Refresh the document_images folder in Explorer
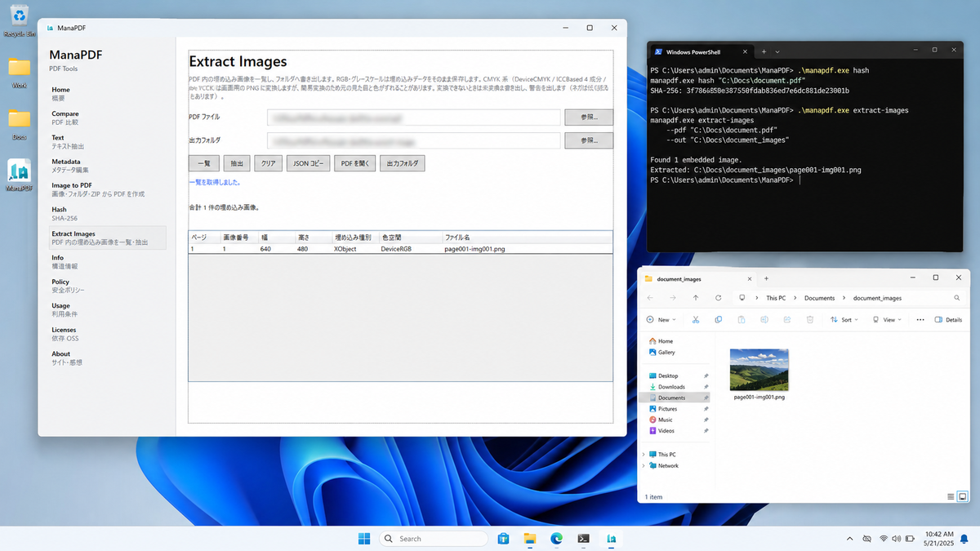980x551 pixels. 719,298
